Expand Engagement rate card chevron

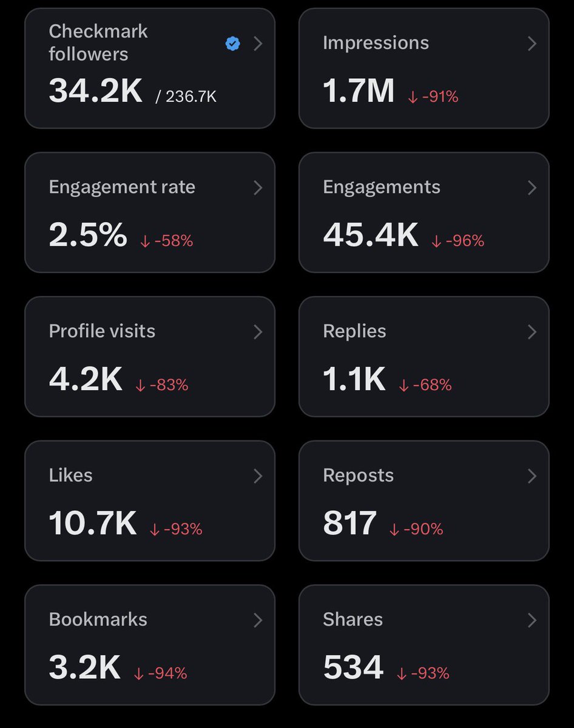258,187
